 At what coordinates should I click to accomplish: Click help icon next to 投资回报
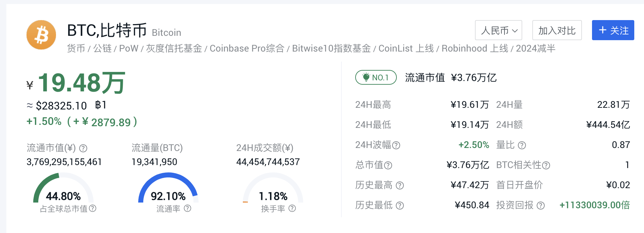coord(541,205)
